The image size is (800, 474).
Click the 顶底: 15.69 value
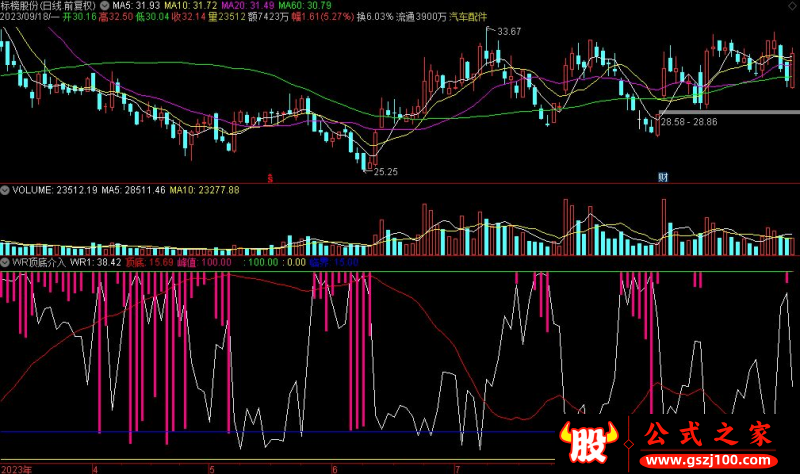tap(149, 262)
